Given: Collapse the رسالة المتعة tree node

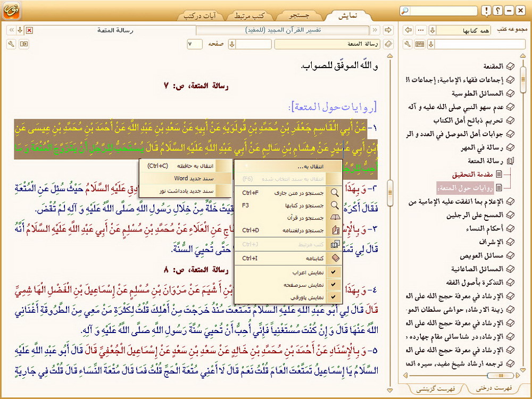Looking at the screenshot, I should [510, 161].
